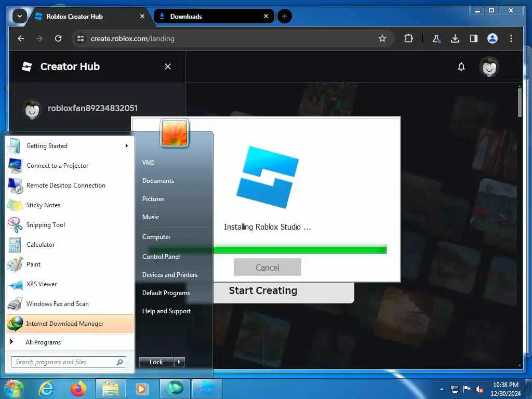Open Windows Explorer from taskbar

pyautogui.click(x=110, y=389)
